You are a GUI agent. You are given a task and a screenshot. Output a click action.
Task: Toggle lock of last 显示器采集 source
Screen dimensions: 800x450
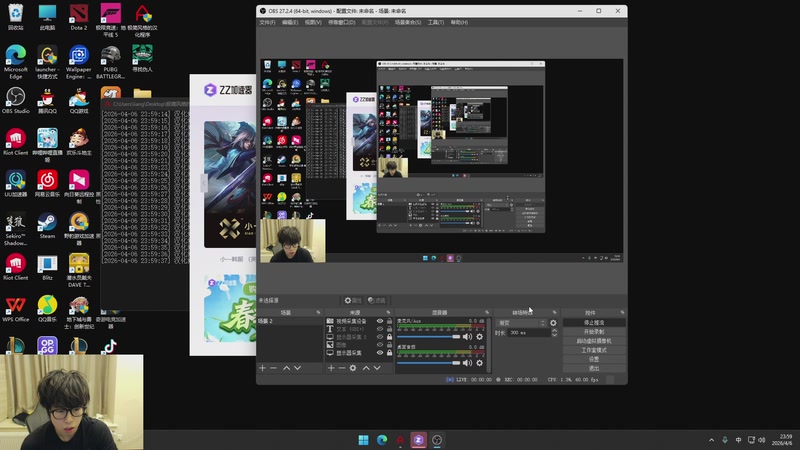[x=389, y=353]
